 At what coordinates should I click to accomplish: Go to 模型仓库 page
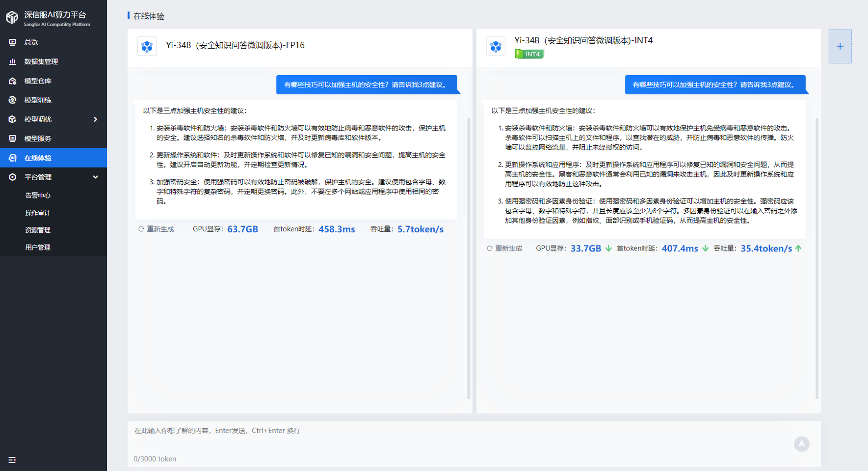click(53, 81)
